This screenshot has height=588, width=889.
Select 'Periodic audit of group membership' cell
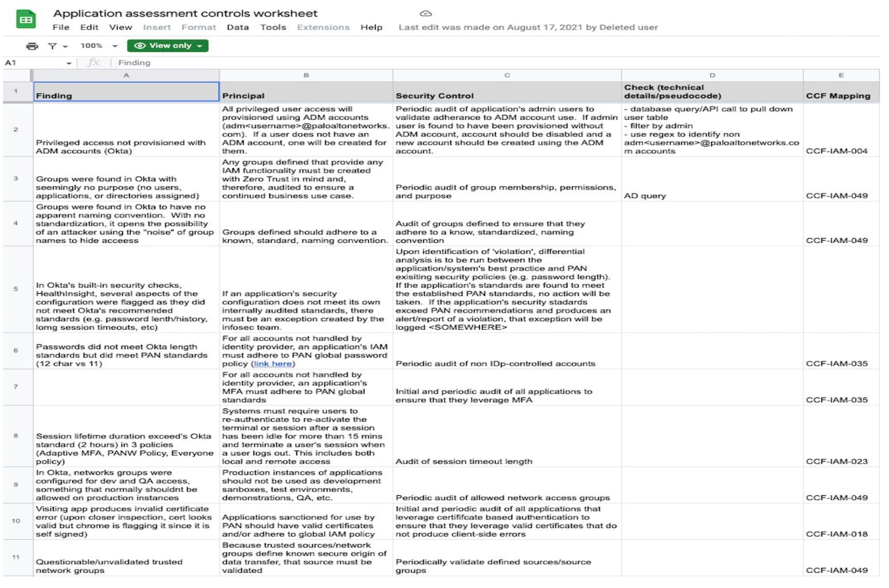point(507,179)
